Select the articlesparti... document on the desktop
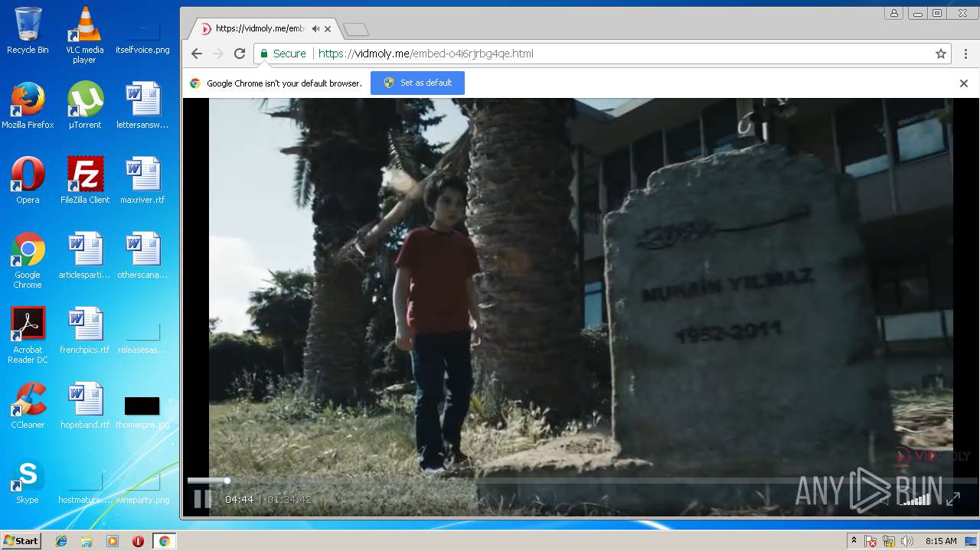The width and height of the screenshot is (980, 551). click(85, 256)
